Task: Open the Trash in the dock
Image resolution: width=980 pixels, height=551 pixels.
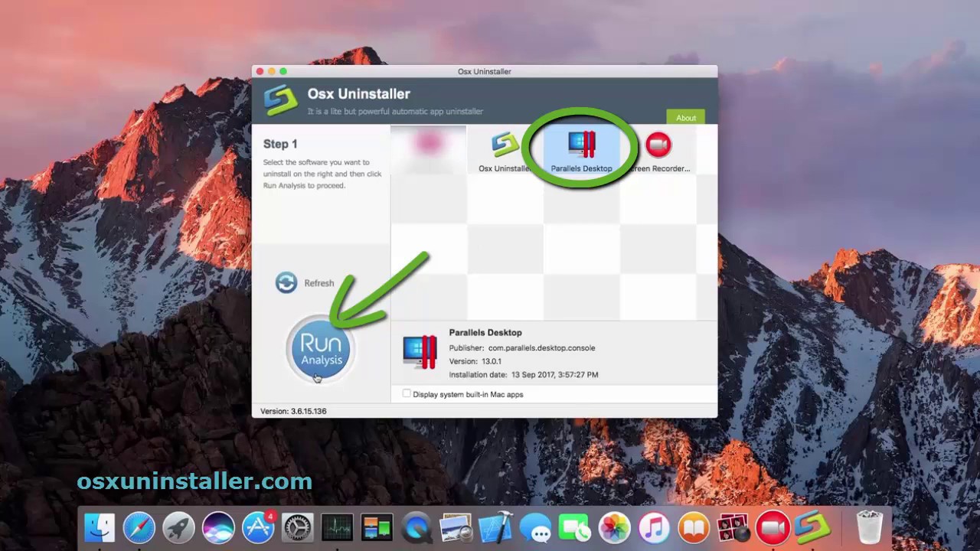Action: coord(869,527)
